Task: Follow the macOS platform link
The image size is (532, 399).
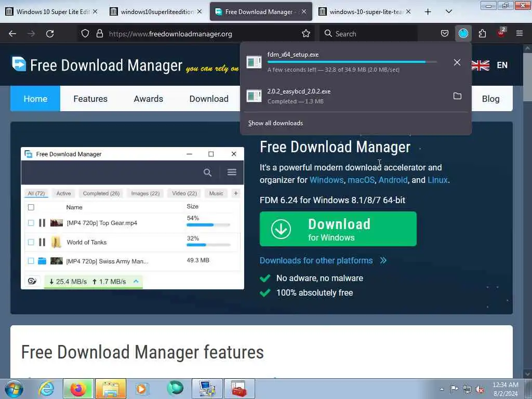Action: (361, 180)
